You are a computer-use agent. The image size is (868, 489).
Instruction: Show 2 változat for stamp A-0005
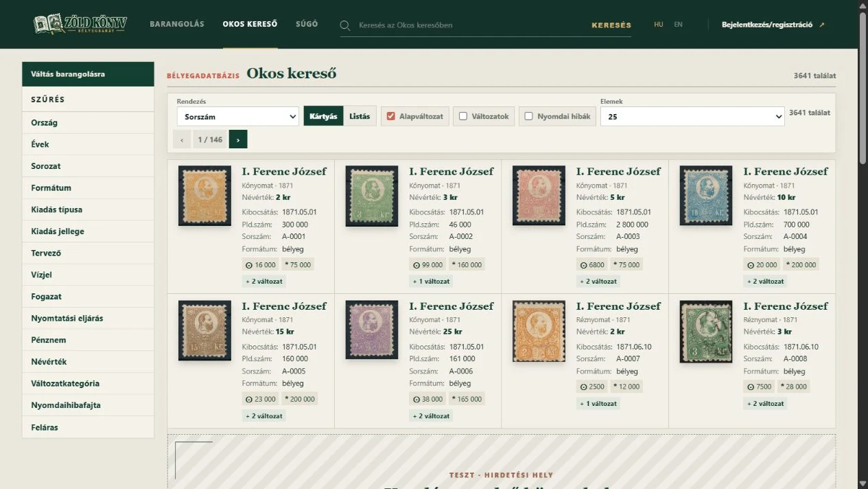click(x=264, y=416)
